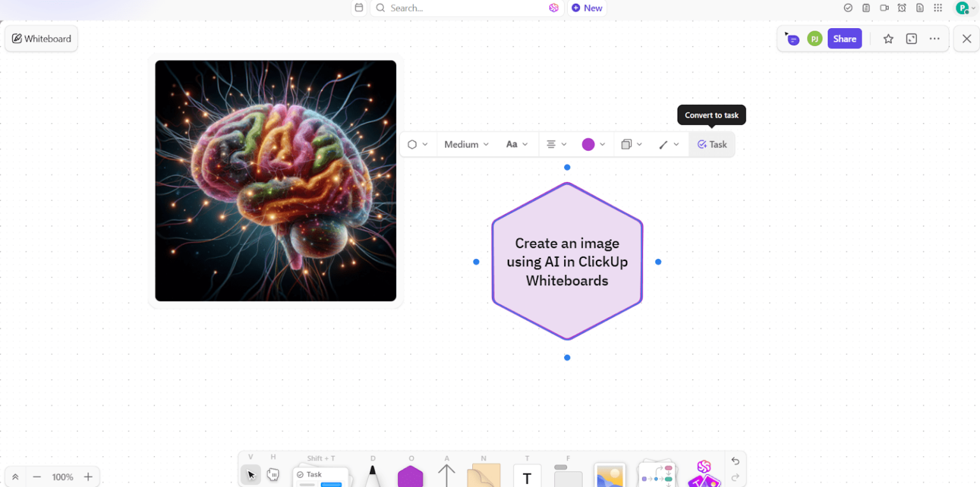This screenshot has height=487, width=980.
Task: Open the Whiteboard menu in top left
Action: click(x=41, y=38)
